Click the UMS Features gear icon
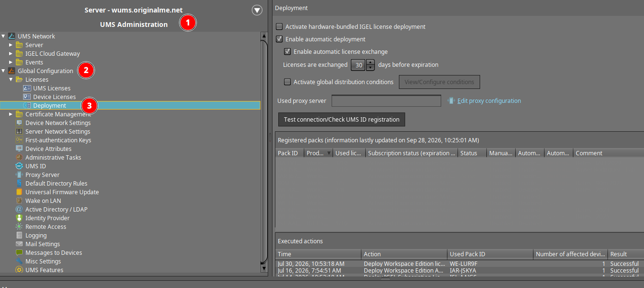 point(19,270)
